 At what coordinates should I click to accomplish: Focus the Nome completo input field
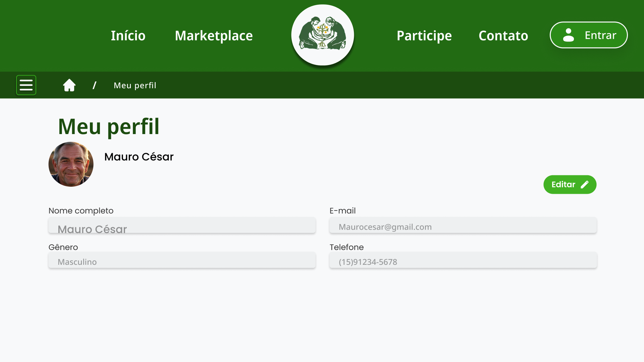click(182, 226)
